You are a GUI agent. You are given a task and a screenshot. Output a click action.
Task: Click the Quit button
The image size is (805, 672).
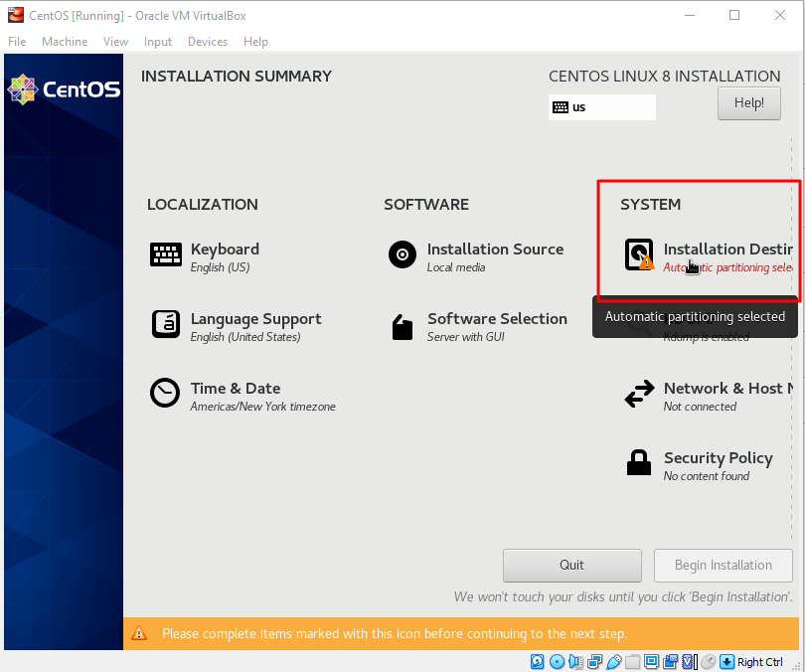click(x=571, y=566)
